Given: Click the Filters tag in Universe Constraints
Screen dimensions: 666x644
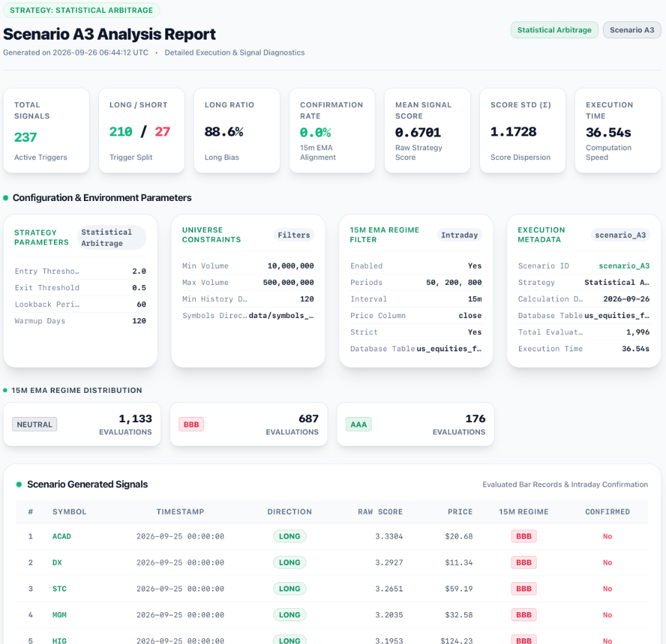Looking at the screenshot, I should 293,235.
